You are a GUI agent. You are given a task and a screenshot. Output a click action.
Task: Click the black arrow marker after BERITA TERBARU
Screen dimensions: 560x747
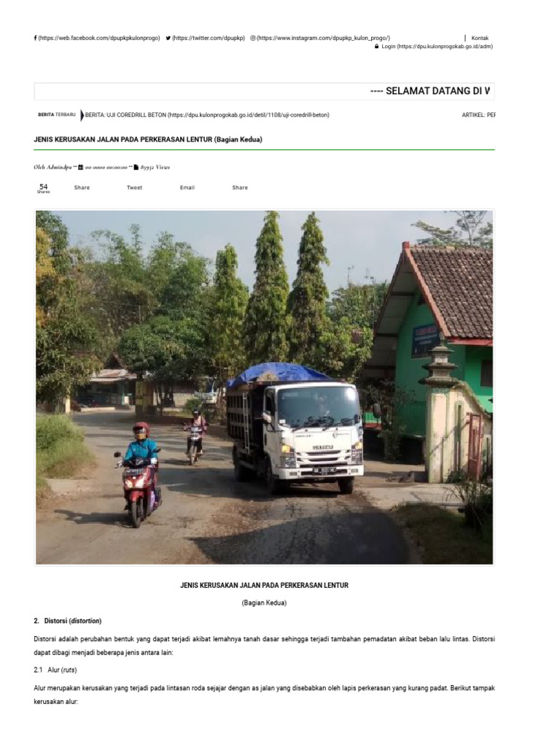click(82, 115)
